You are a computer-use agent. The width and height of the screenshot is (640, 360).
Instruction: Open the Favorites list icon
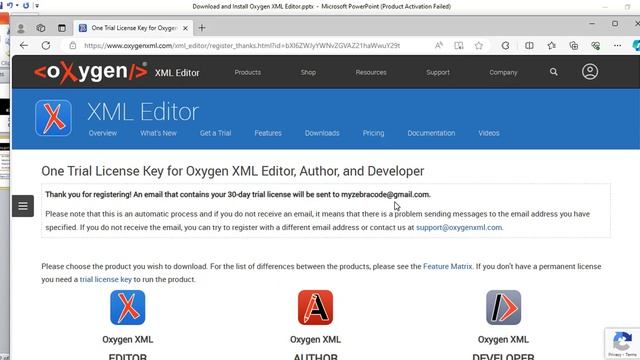click(x=551, y=45)
